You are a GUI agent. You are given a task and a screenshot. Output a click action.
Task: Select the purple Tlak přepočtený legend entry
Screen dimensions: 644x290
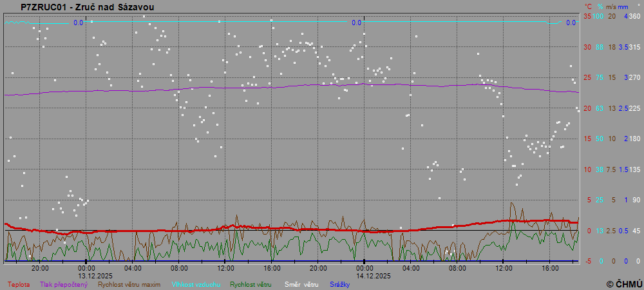click(x=63, y=284)
